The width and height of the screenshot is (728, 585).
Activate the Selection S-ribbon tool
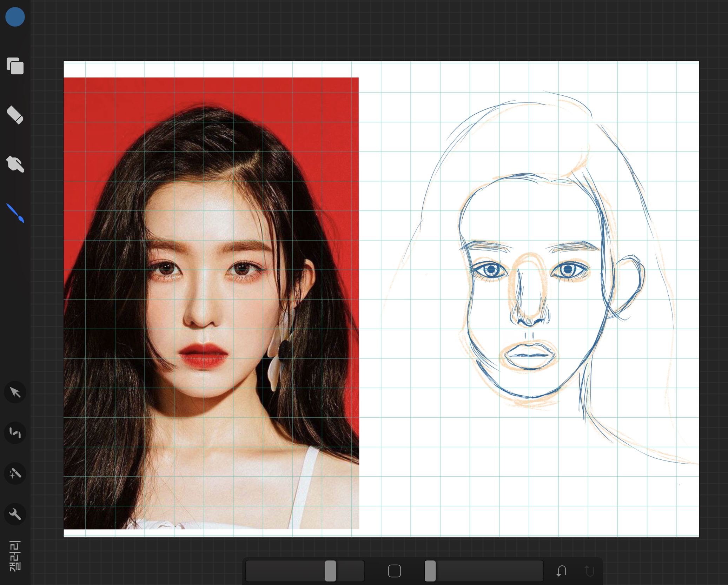click(15, 433)
